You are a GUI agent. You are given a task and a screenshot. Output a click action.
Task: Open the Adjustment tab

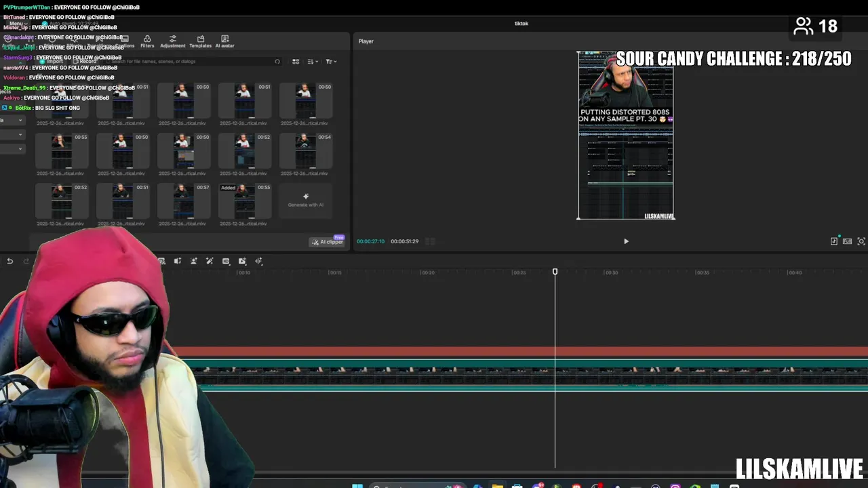coord(172,41)
